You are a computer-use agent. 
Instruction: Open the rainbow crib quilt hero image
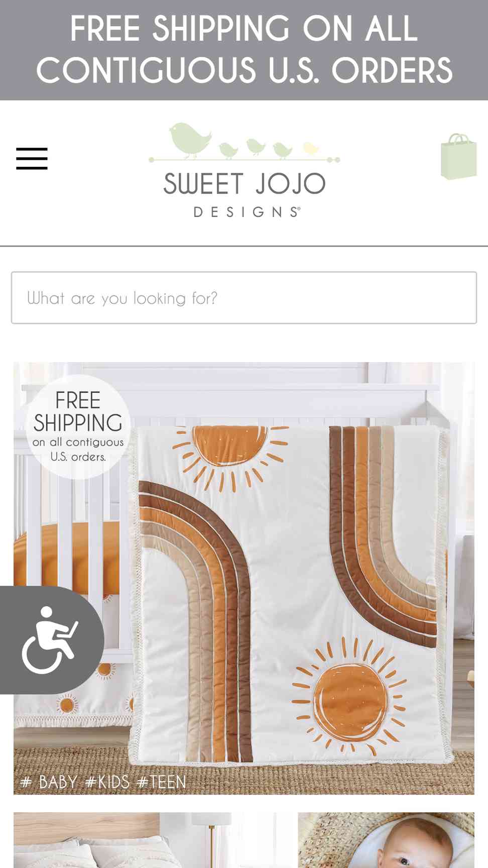(244, 578)
